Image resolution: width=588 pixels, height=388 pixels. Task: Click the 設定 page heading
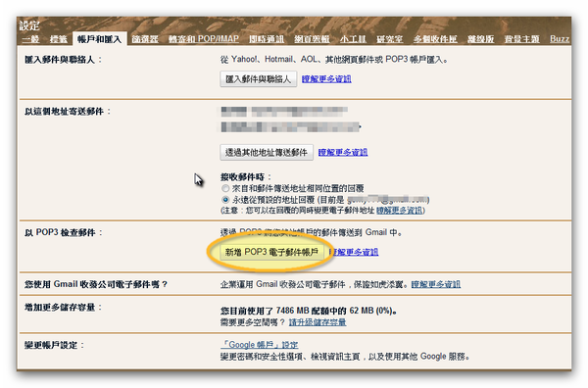29,25
